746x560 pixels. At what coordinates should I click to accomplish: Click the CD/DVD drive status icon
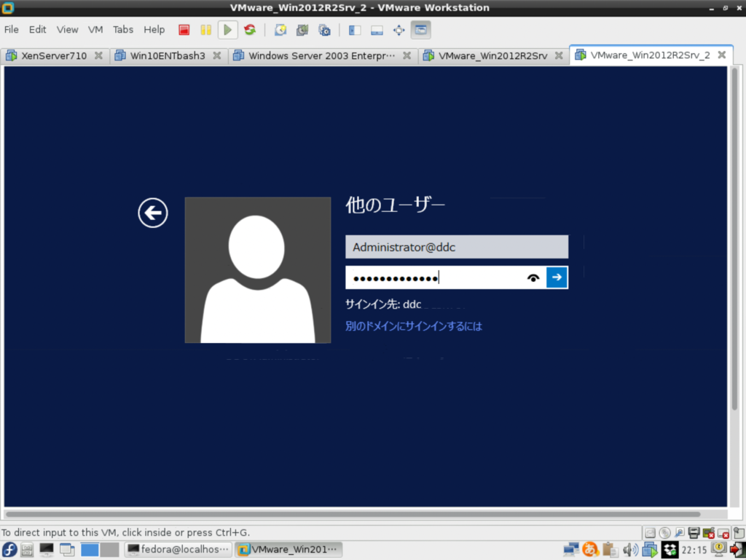(664, 533)
